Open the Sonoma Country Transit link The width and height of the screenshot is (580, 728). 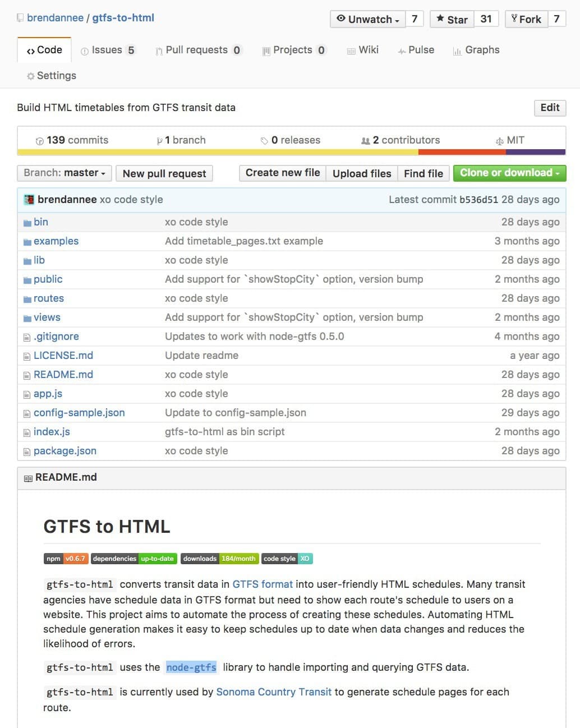[x=274, y=692]
